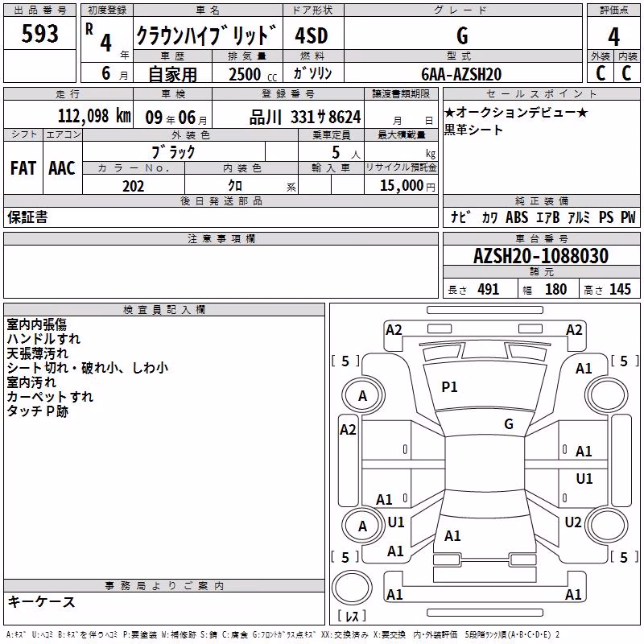644x644 pixels.
Task: Click the spare tire circle icon
Action: [352, 588]
